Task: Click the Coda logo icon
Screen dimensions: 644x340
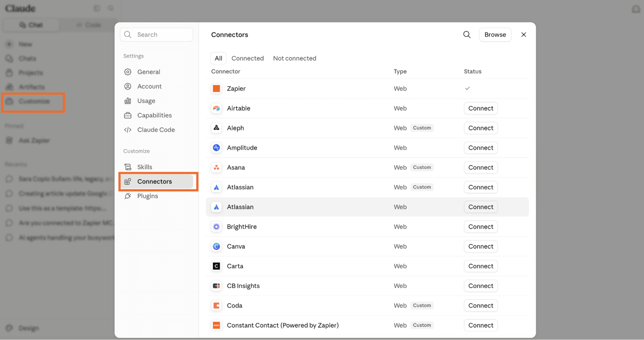Action: (x=216, y=306)
